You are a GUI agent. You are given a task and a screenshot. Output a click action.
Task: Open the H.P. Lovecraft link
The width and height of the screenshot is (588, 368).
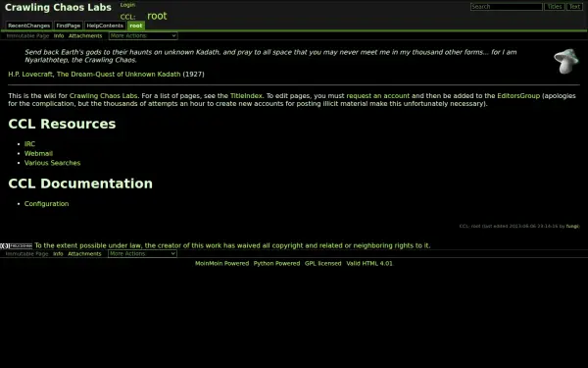point(30,74)
